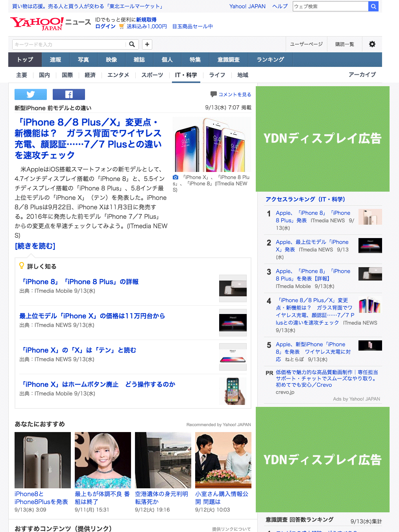Open settings via the gear icon
The width and height of the screenshot is (399, 532).
click(x=372, y=44)
